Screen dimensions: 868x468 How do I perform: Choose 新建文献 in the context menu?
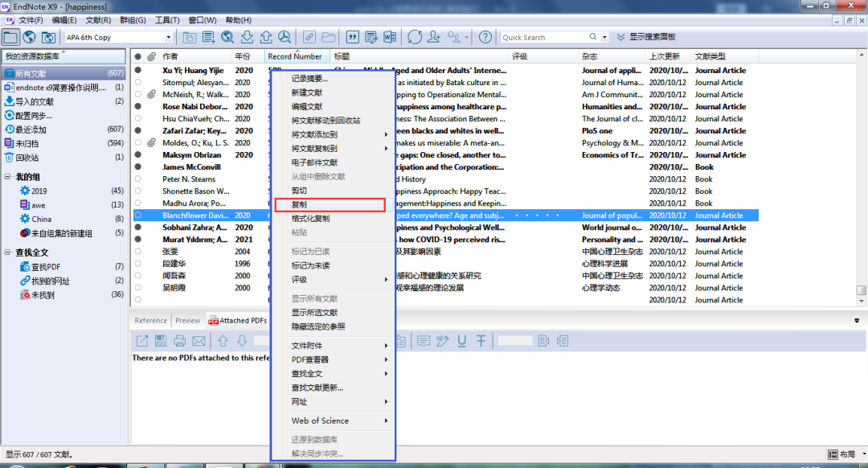pos(334,92)
